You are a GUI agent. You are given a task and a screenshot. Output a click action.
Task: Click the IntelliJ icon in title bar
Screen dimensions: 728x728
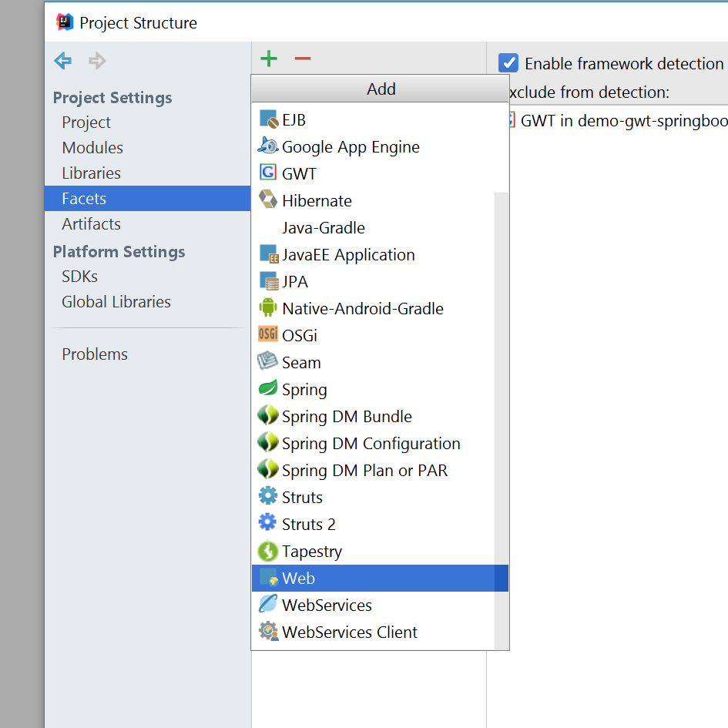point(65,22)
